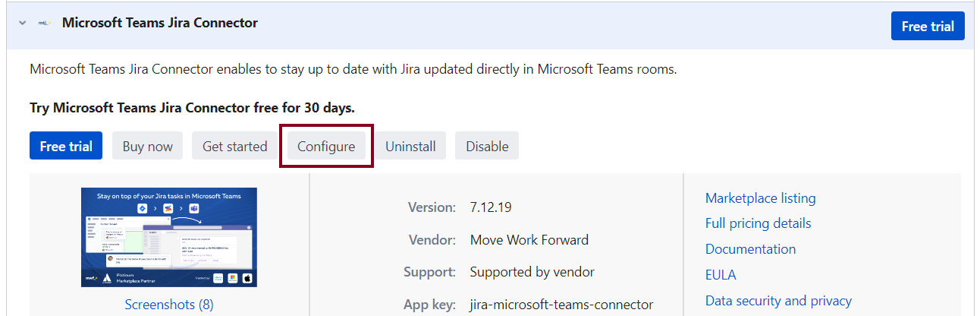This screenshot has height=316, width=980.
Task: Open the Screenshots (8) link
Action: click(x=169, y=305)
